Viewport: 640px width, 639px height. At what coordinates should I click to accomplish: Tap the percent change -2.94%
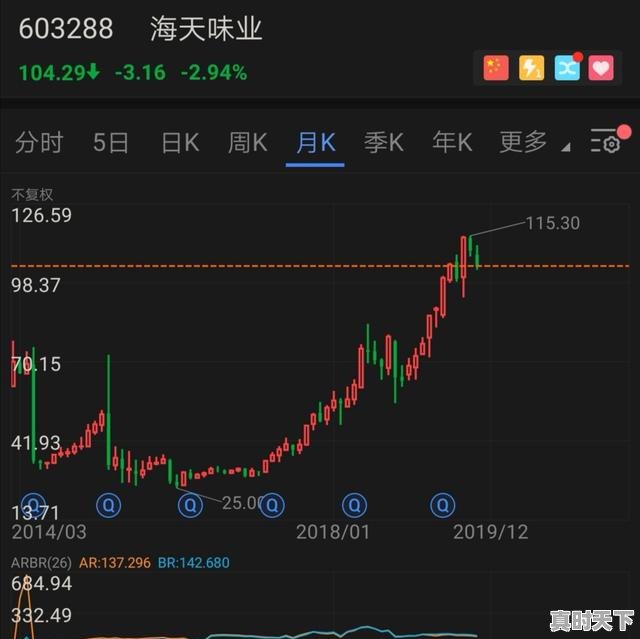point(213,73)
